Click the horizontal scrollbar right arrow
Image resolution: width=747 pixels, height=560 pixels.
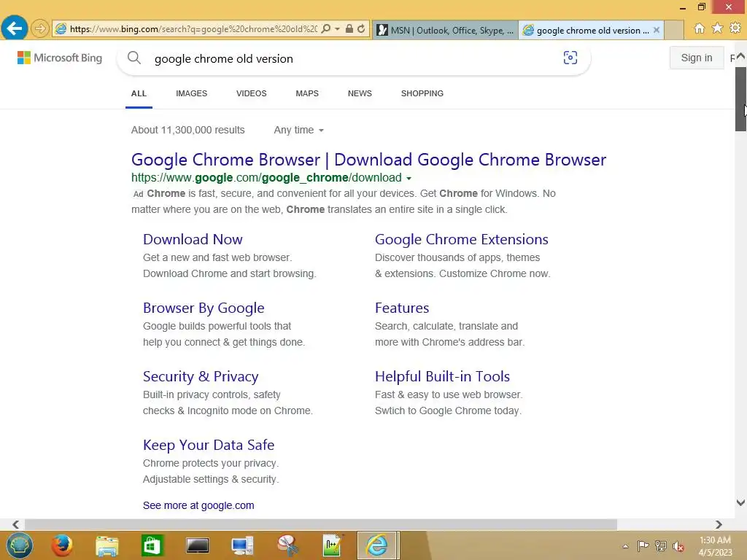point(719,524)
